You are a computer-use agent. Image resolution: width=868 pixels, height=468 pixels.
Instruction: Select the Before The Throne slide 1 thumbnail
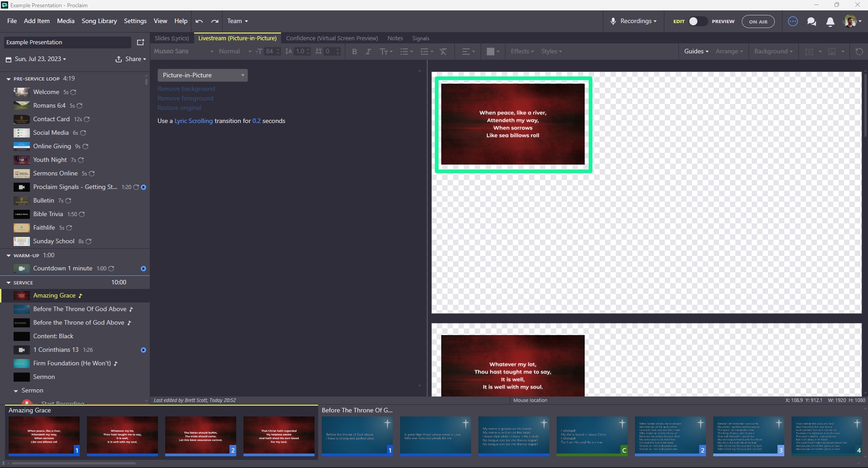(x=357, y=435)
